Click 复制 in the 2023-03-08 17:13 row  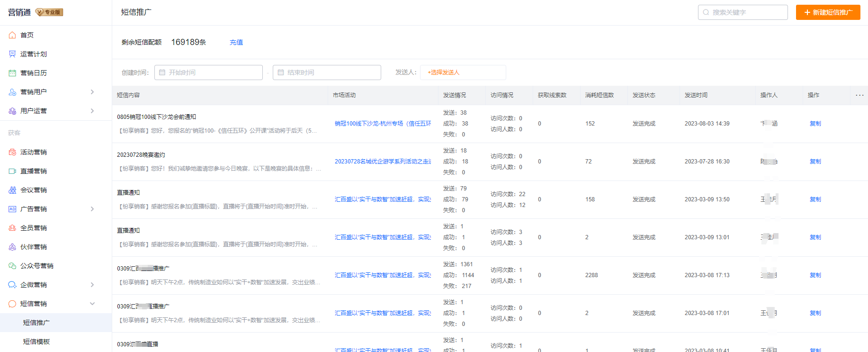click(815, 275)
